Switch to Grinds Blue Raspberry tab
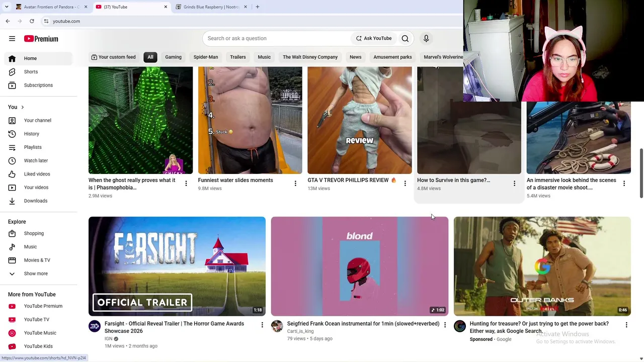The image size is (644, 362). point(211,7)
